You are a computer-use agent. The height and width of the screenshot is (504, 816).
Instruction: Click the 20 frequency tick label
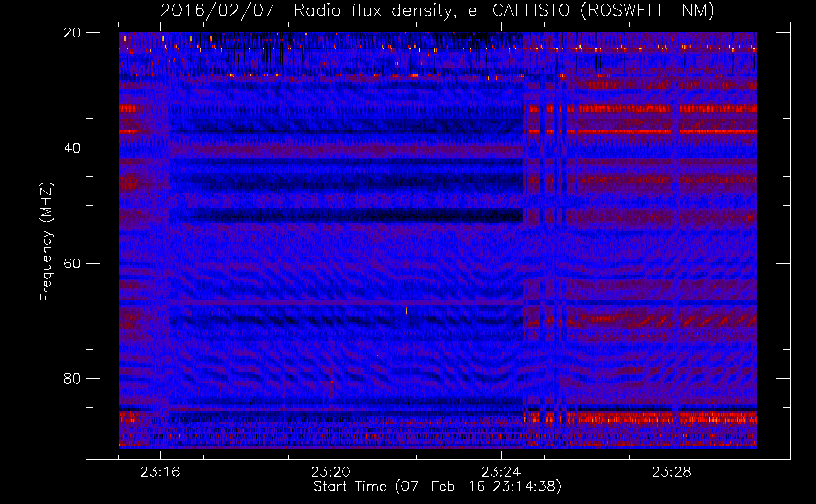pyautogui.click(x=72, y=33)
